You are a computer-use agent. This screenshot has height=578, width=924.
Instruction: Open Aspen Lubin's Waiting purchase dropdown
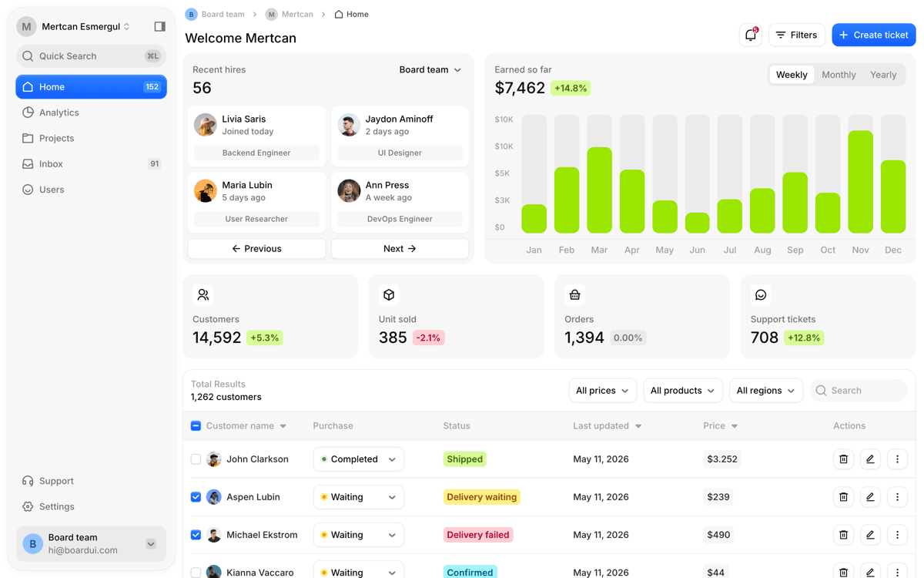359,497
